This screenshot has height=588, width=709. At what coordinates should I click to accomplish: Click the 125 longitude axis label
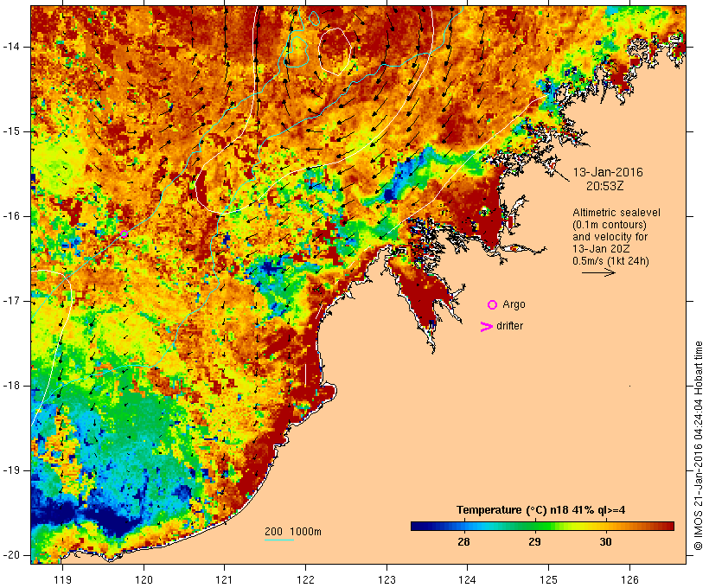[548, 580]
